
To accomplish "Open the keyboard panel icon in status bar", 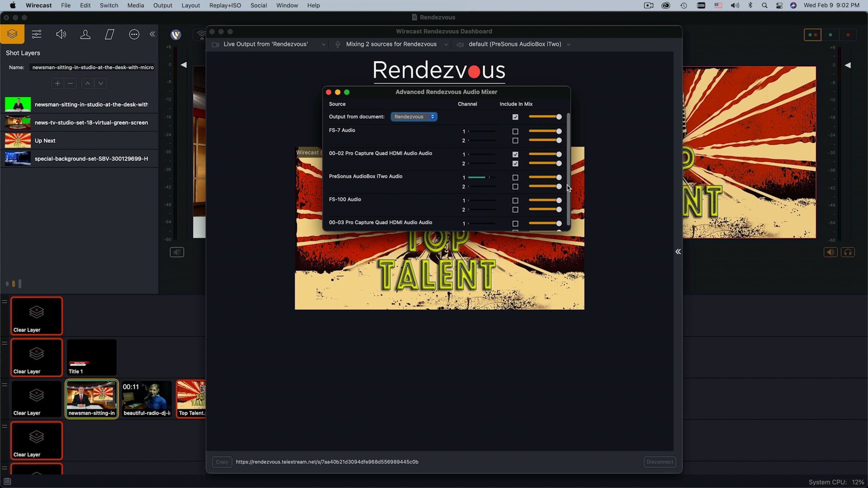I will point(7,481).
